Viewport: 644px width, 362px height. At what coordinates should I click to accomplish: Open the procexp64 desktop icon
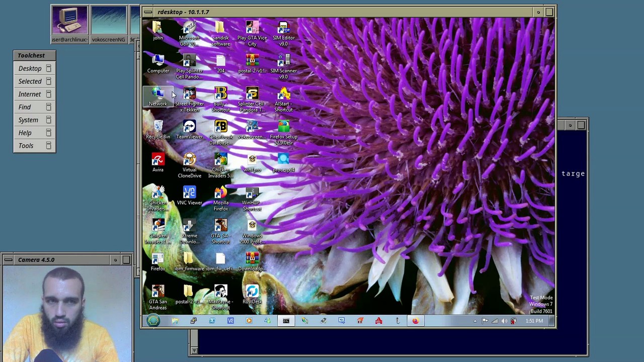click(x=284, y=163)
